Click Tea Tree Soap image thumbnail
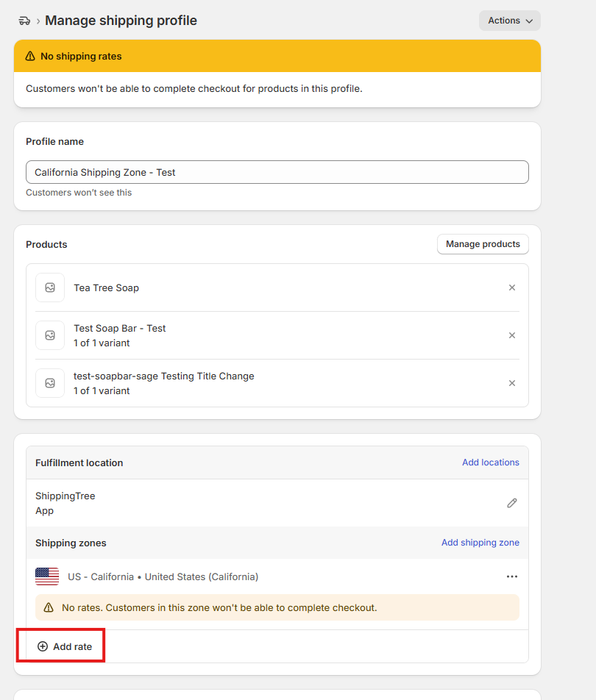This screenshot has height=700, width=596. point(50,287)
